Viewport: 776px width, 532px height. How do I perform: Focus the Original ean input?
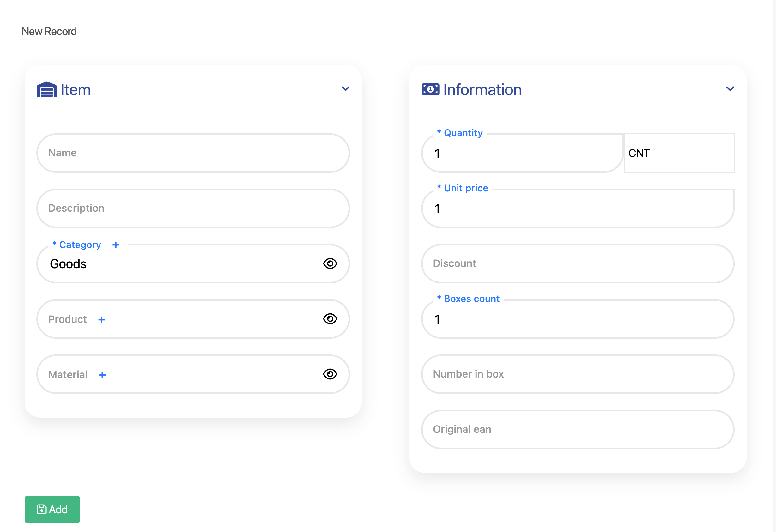(577, 429)
